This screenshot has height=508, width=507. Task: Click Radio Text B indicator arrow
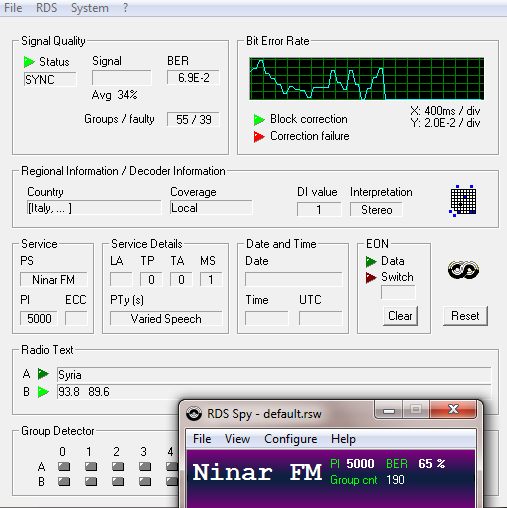click(x=43, y=392)
